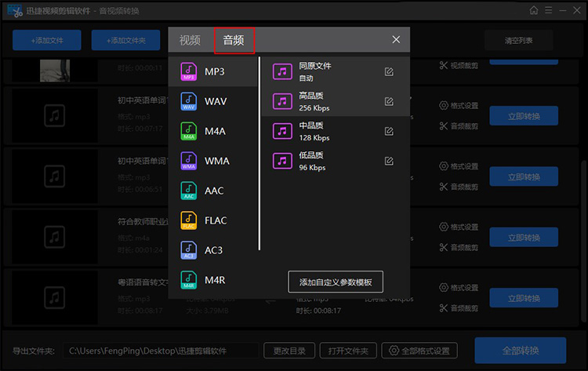Click music thumbnail of 符合教师职业 file

tap(55, 237)
